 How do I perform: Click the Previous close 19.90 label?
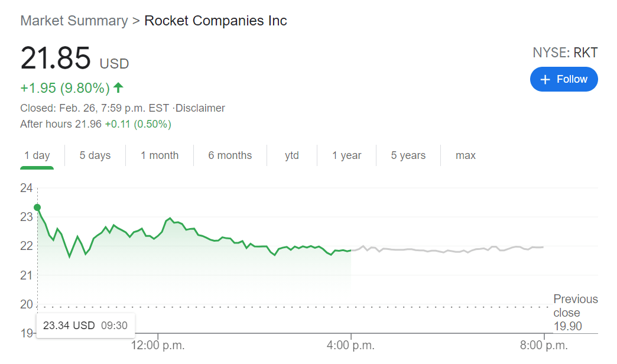pos(575,313)
